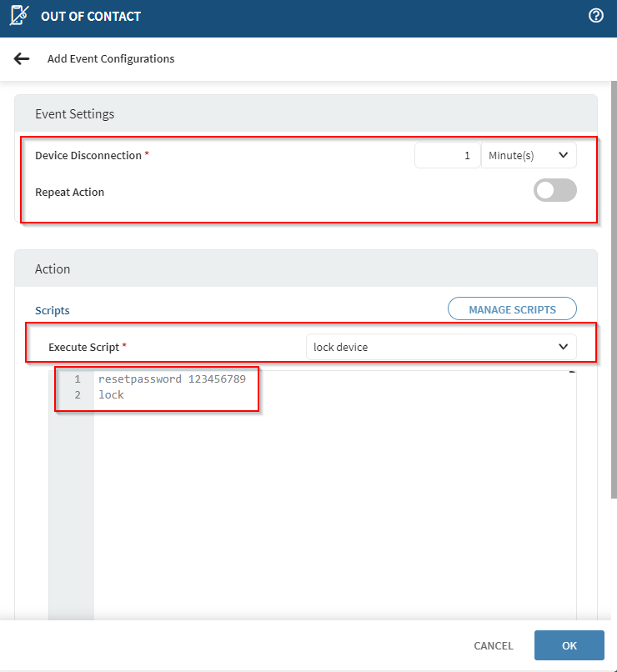Confirm with the OK button

(x=569, y=645)
